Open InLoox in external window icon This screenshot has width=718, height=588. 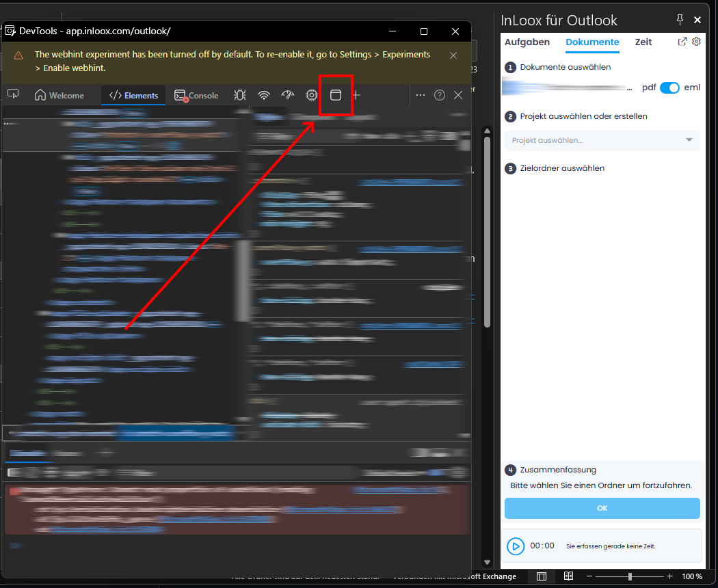(x=682, y=42)
